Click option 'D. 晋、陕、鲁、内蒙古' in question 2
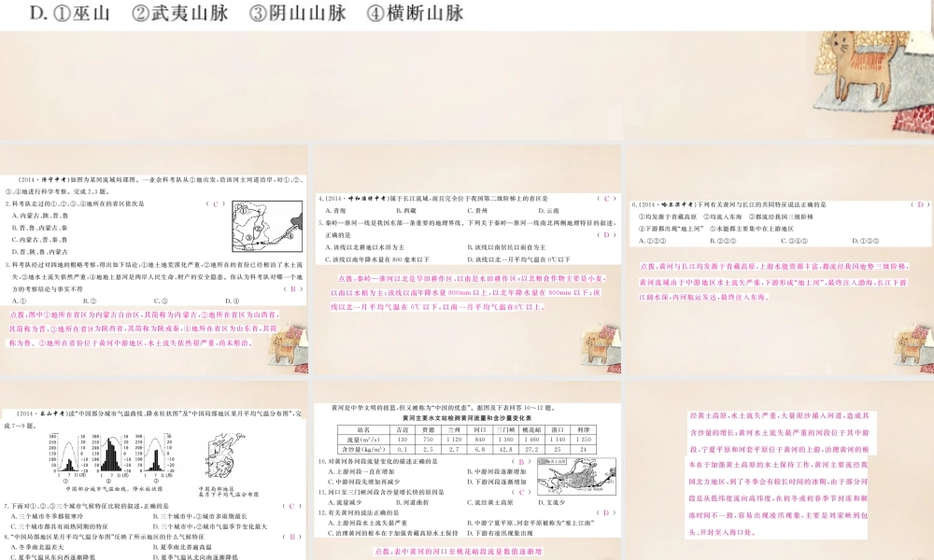The width and height of the screenshot is (934, 560). click(x=40, y=252)
